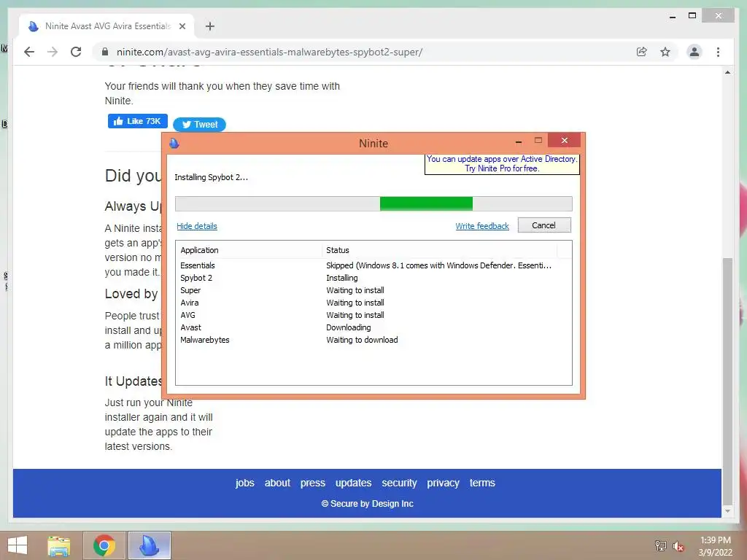Open the press footer link
The image size is (747, 560).
pyautogui.click(x=312, y=483)
